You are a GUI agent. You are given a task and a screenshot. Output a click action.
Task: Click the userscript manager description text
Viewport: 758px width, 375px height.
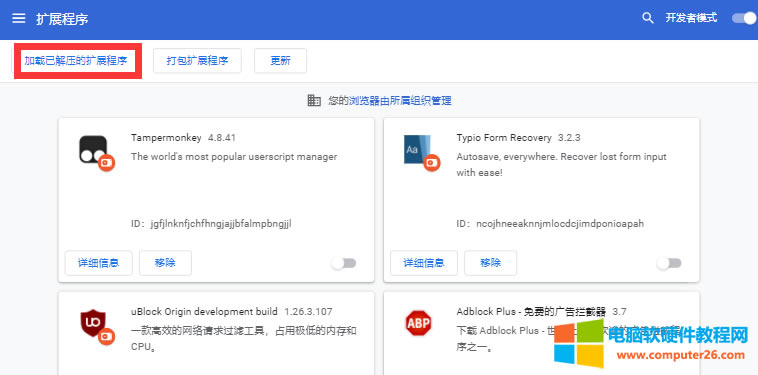click(x=234, y=157)
